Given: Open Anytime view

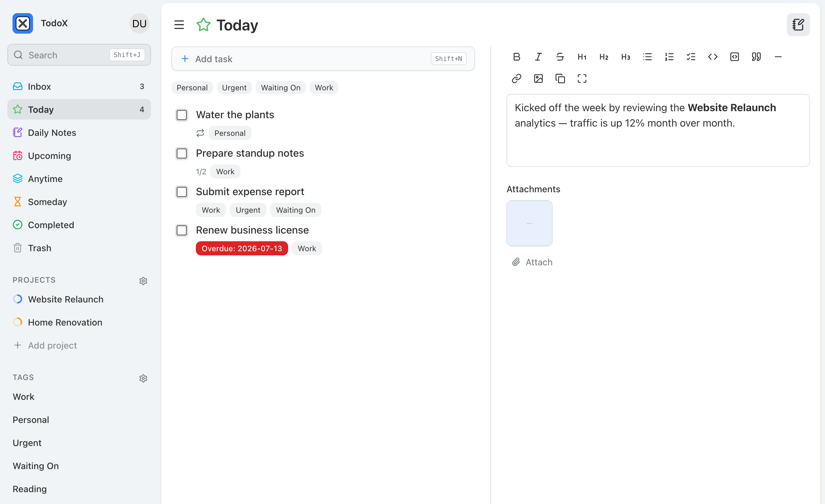Looking at the screenshot, I should pyautogui.click(x=79, y=179).
